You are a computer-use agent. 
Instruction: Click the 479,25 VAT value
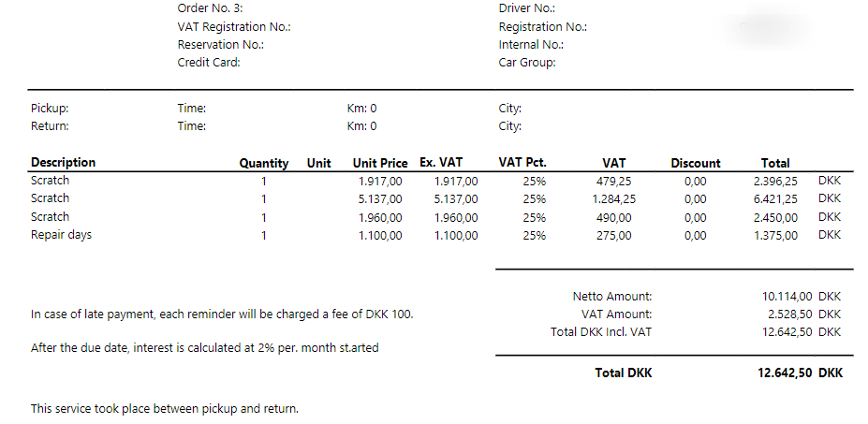(613, 181)
